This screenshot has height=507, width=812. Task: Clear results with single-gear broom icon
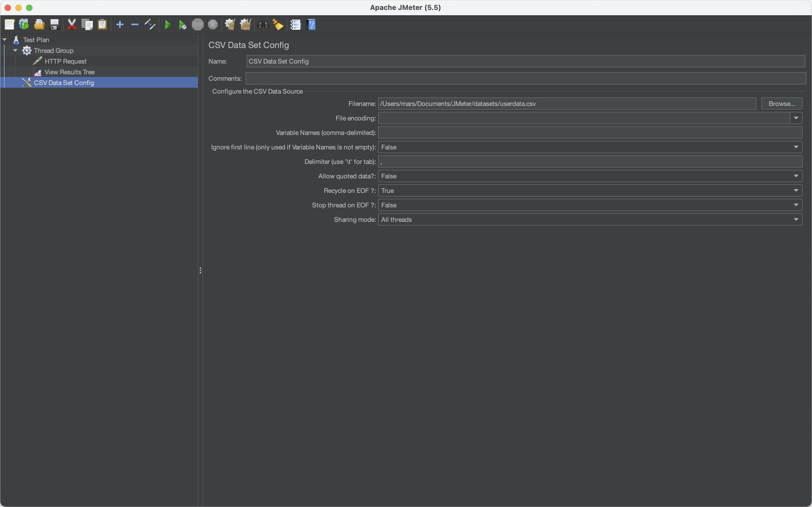(x=230, y=25)
